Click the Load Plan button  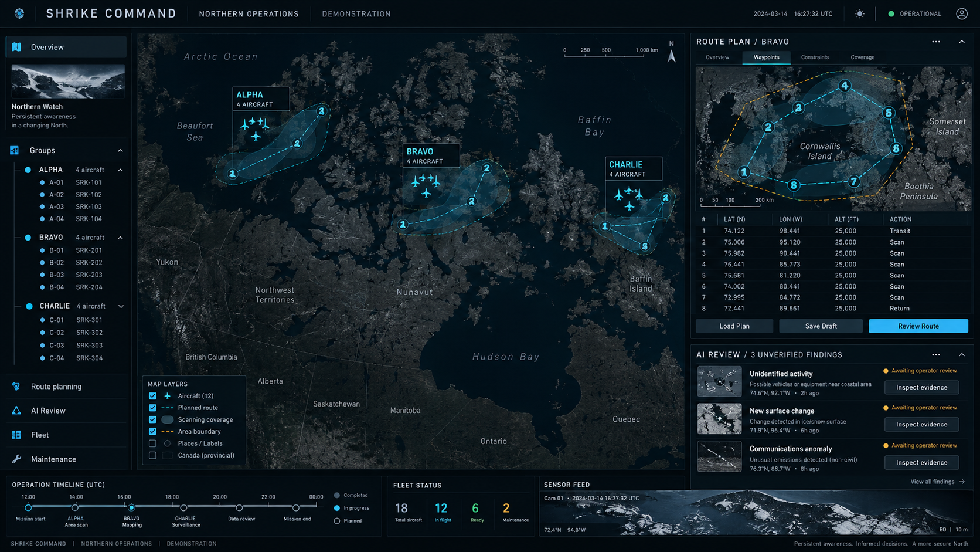tap(734, 326)
